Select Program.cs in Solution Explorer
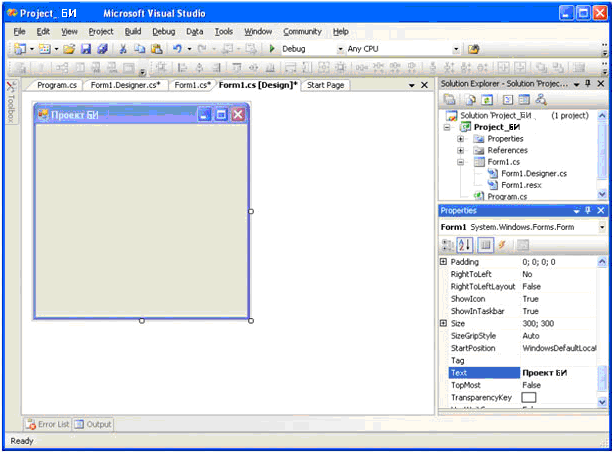 (507, 197)
